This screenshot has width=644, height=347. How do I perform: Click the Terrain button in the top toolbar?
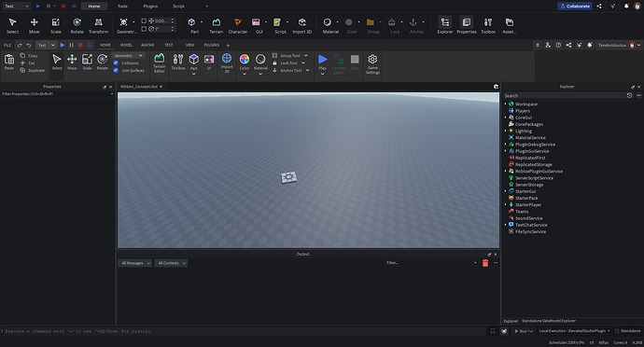point(216,25)
